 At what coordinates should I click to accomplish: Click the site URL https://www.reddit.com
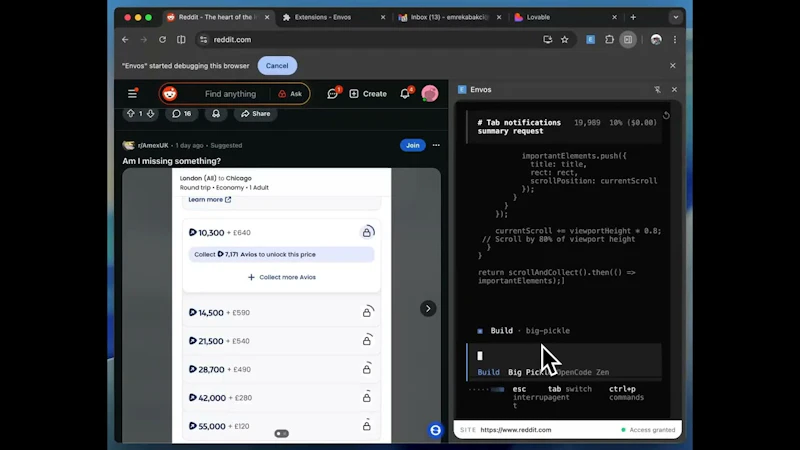pyautogui.click(x=516, y=430)
